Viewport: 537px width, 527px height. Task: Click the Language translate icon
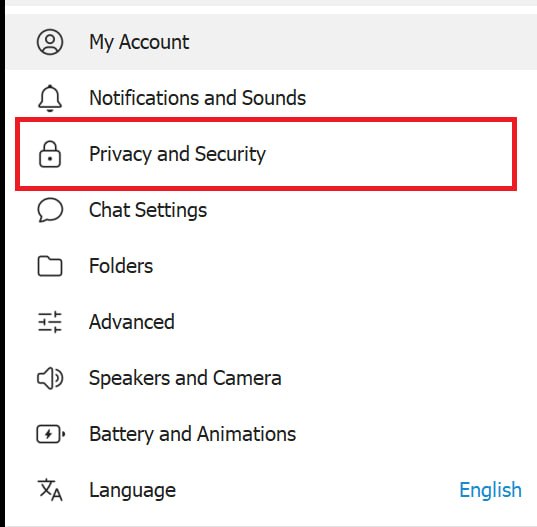(x=50, y=490)
